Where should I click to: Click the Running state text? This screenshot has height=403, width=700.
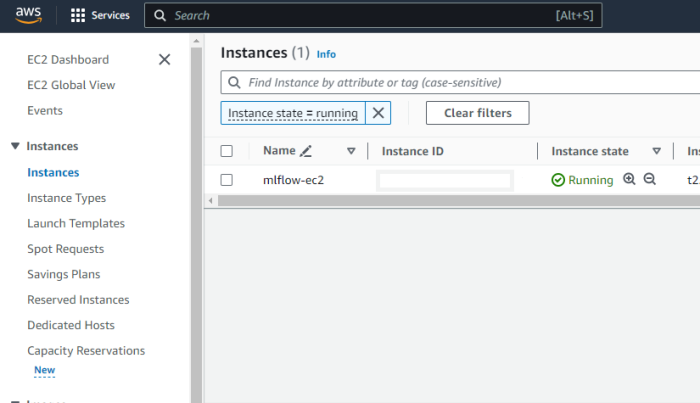tap(591, 180)
